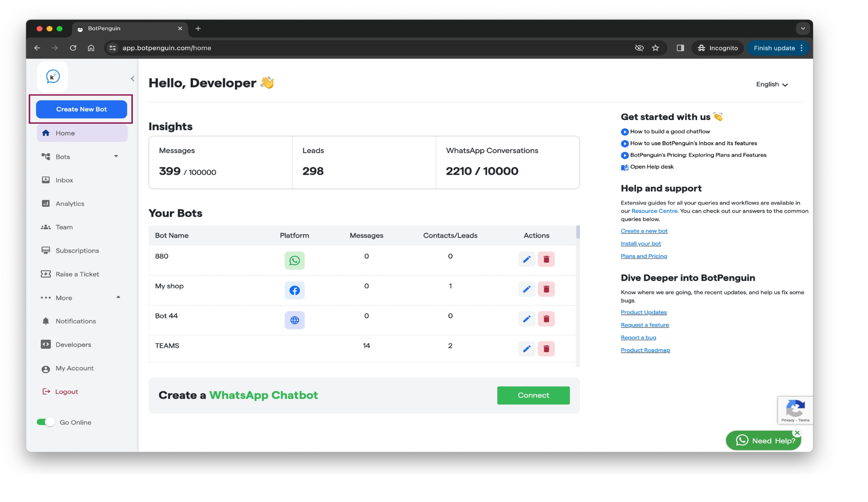
Task: Open the Product Roadmap link
Action: [645, 350]
